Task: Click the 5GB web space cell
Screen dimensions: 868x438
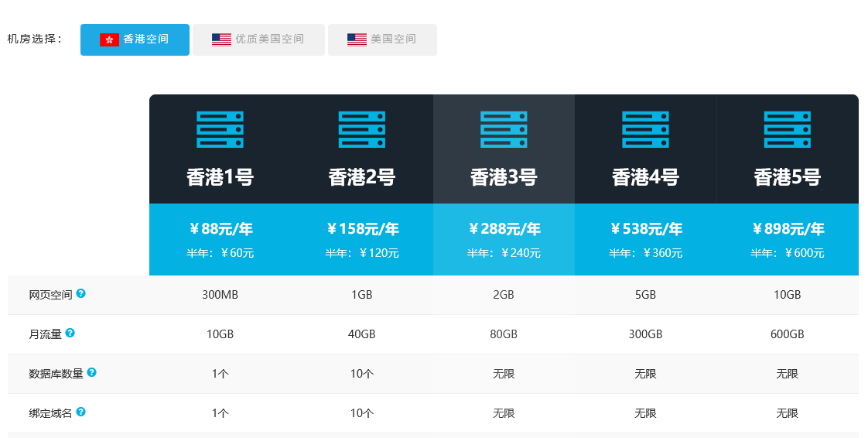Action: pyautogui.click(x=645, y=295)
